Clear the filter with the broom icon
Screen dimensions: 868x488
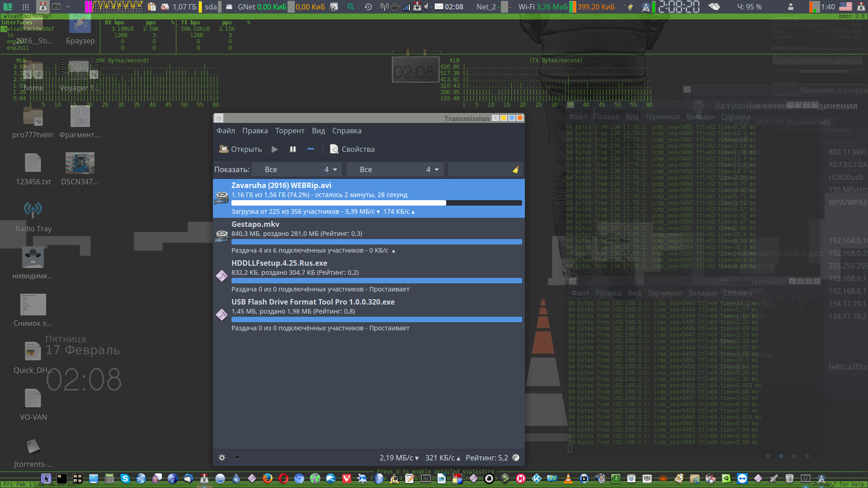coord(515,169)
